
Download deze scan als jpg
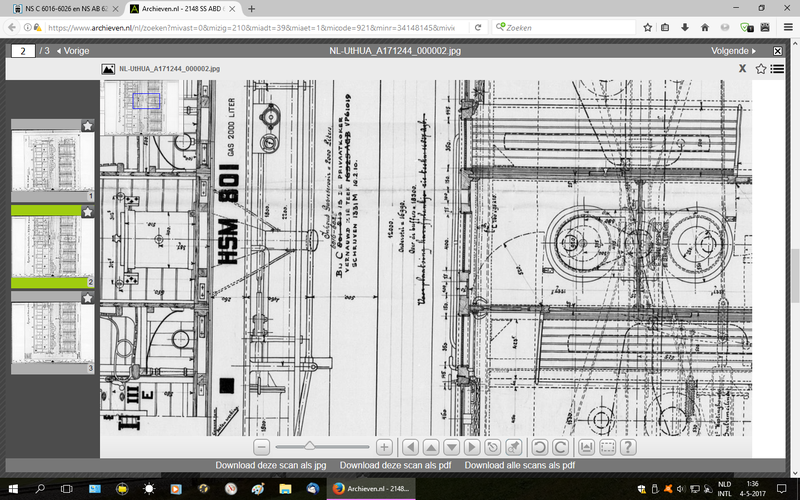click(270, 465)
